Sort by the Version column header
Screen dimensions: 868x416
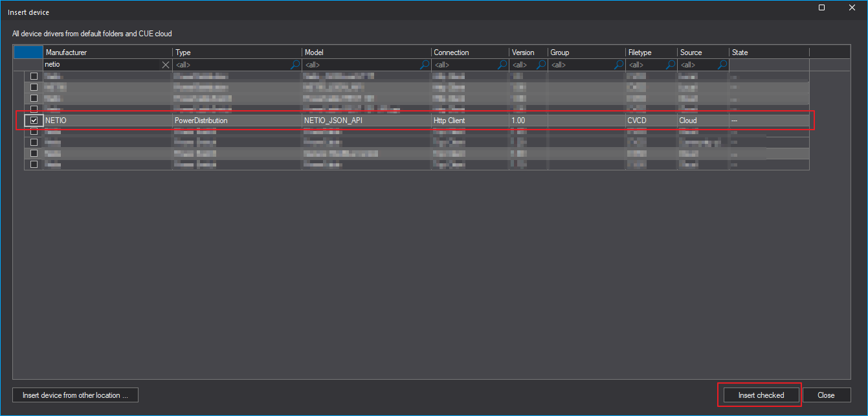coord(528,52)
